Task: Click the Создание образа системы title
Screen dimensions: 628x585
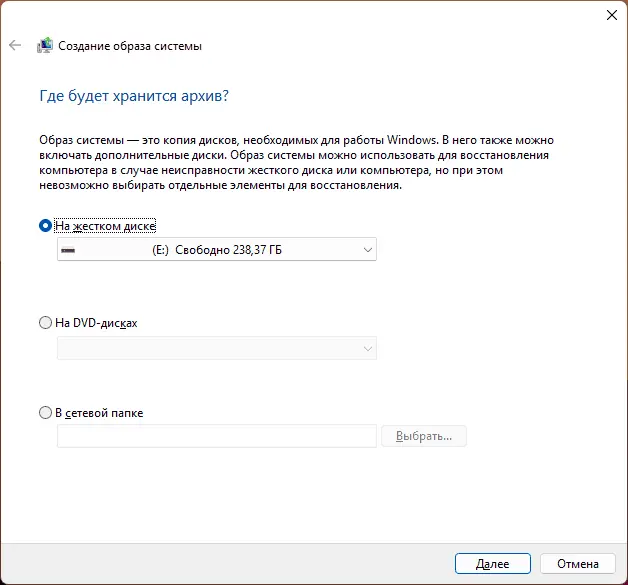Action: [130, 46]
